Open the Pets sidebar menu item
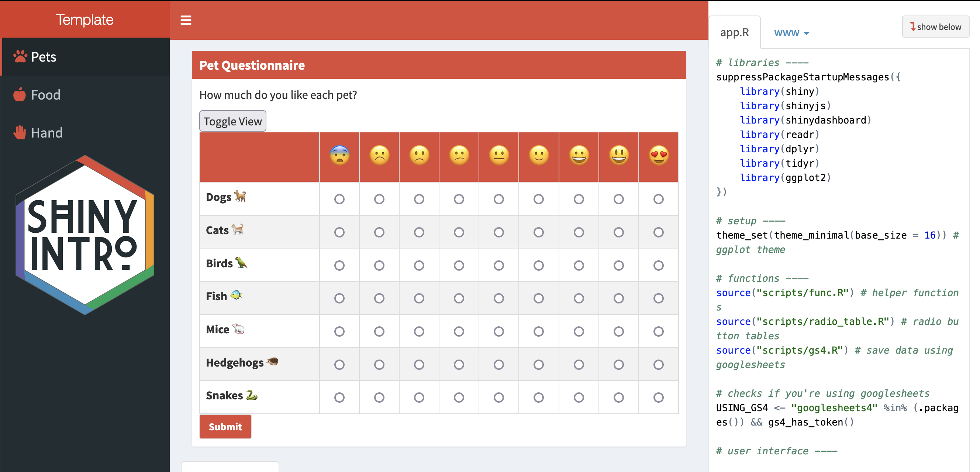The height and width of the screenshot is (472, 980). tap(85, 57)
